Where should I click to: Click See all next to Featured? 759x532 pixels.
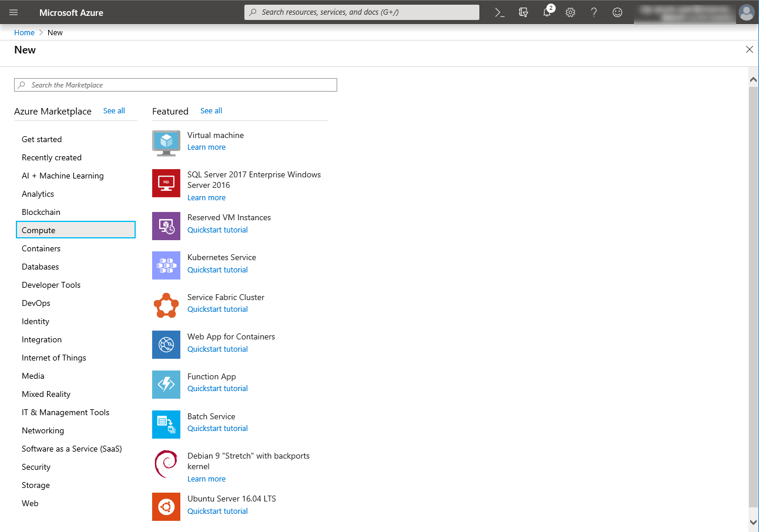[211, 111]
